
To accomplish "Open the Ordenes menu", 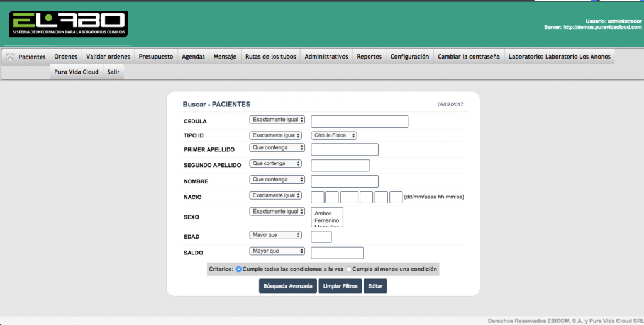I will click(65, 57).
